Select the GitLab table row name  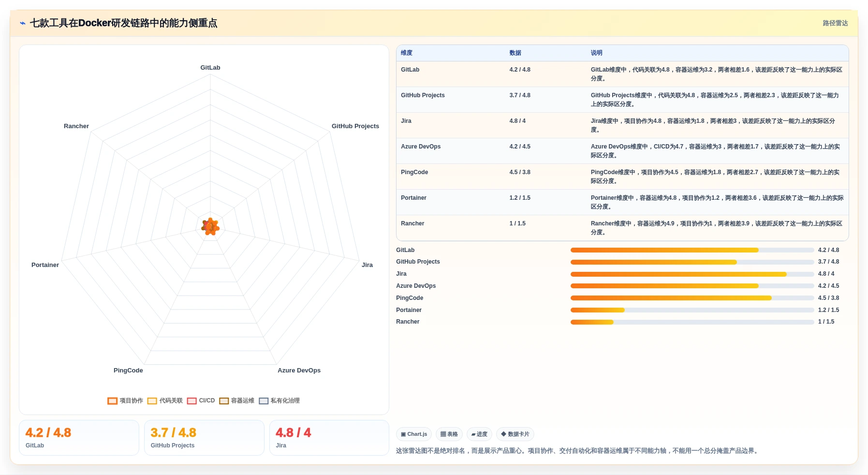click(410, 70)
